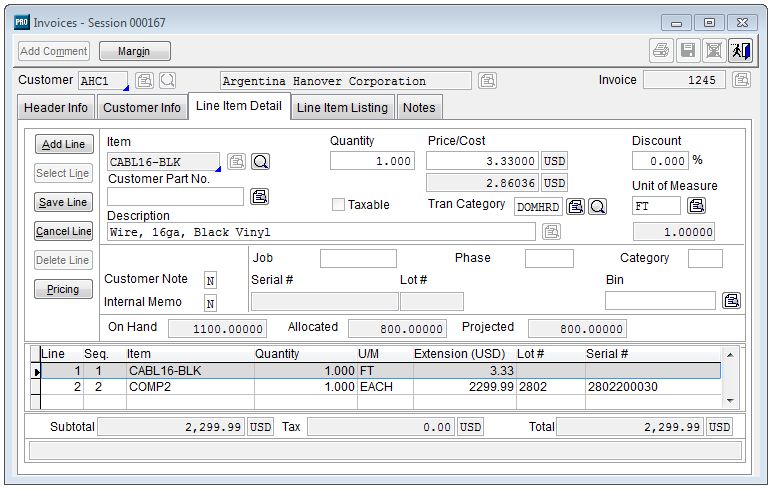Switch to Customer Info tab

142,108
